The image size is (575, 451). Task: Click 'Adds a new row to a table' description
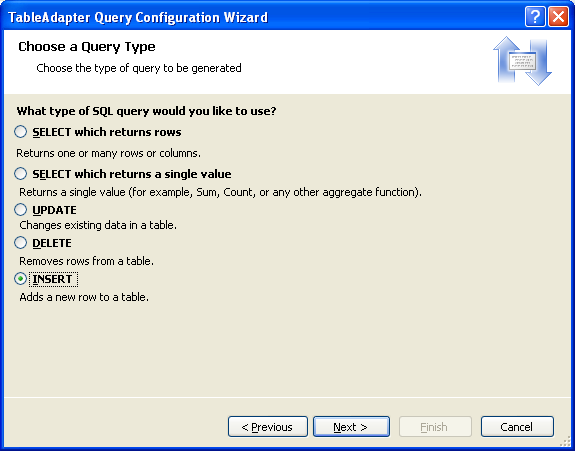84,297
